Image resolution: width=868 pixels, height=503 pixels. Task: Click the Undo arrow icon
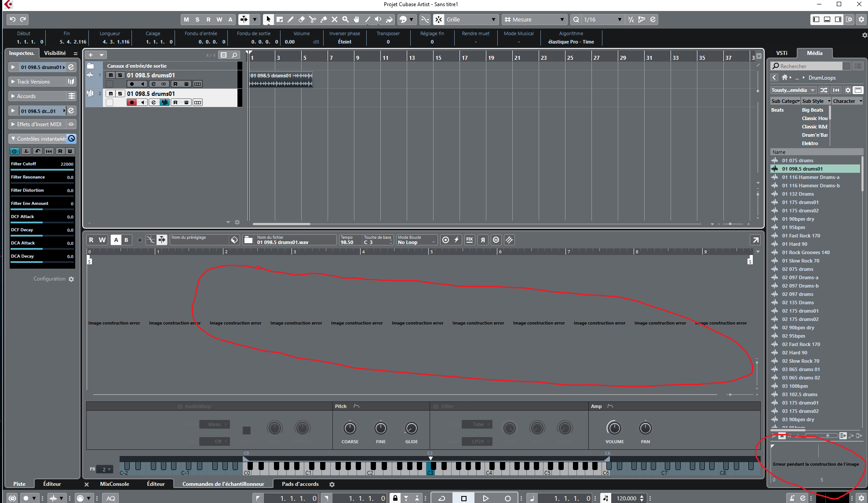pos(12,19)
